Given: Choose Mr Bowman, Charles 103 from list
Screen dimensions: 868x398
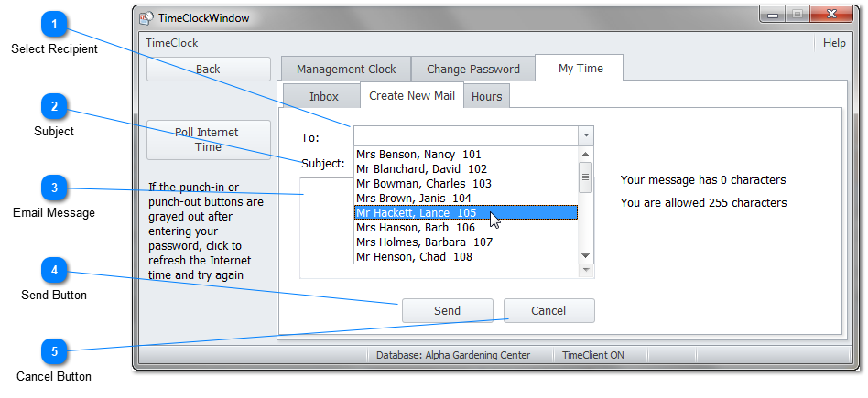Looking at the screenshot, I should pyautogui.click(x=465, y=183).
